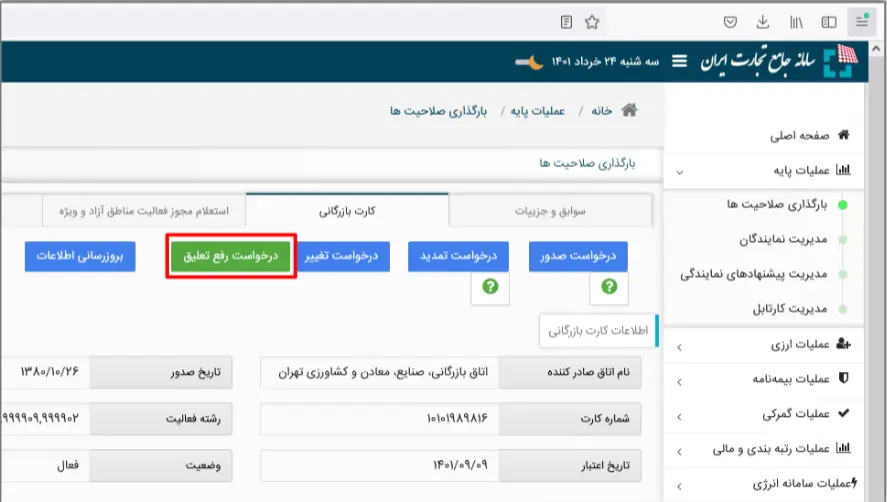
Task: Click the رشته فعالیت field label
Action: click(161, 419)
